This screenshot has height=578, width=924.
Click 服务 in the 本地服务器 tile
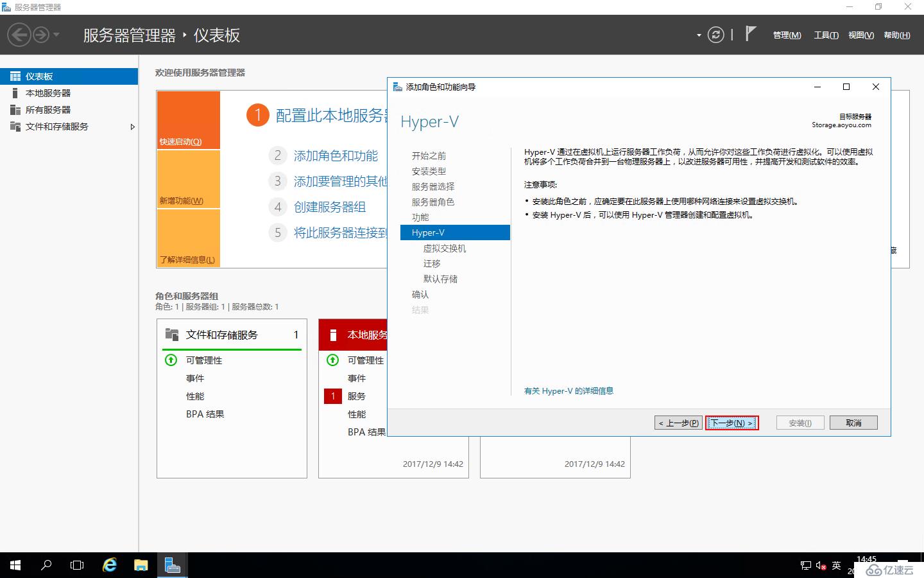pos(357,396)
